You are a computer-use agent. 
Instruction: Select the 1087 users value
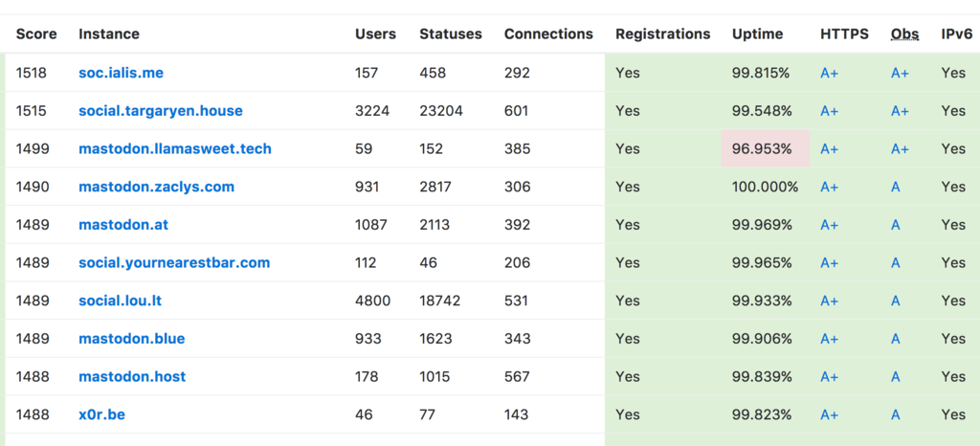point(371,225)
